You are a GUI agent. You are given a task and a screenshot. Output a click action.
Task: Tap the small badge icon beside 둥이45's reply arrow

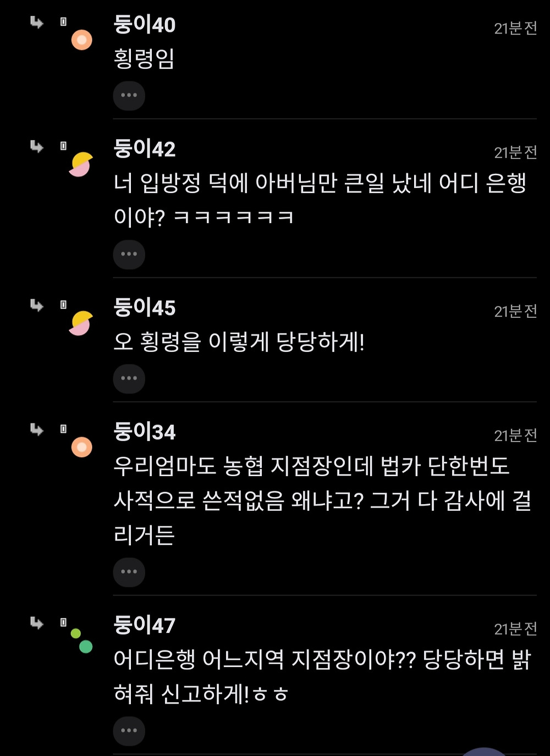pos(63,305)
